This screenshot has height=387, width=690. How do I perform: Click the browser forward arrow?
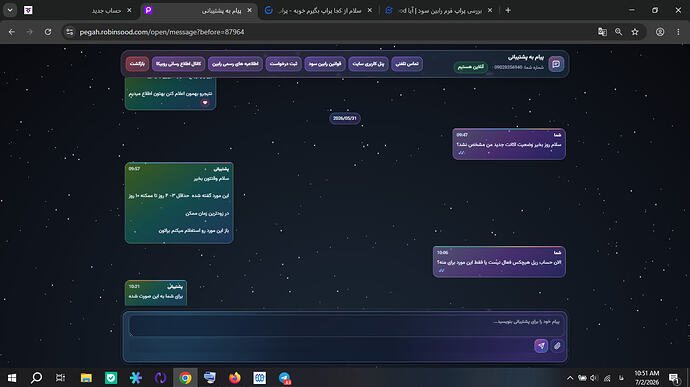tap(29, 32)
